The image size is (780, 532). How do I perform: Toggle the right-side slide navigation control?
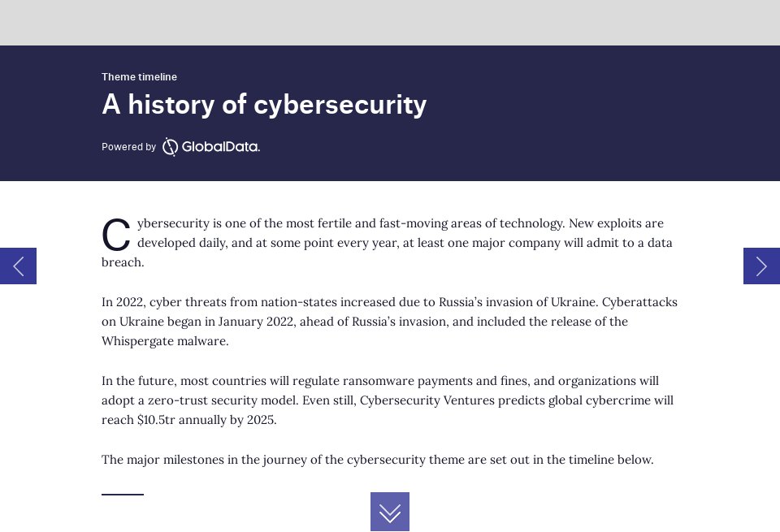[x=761, y=266]
